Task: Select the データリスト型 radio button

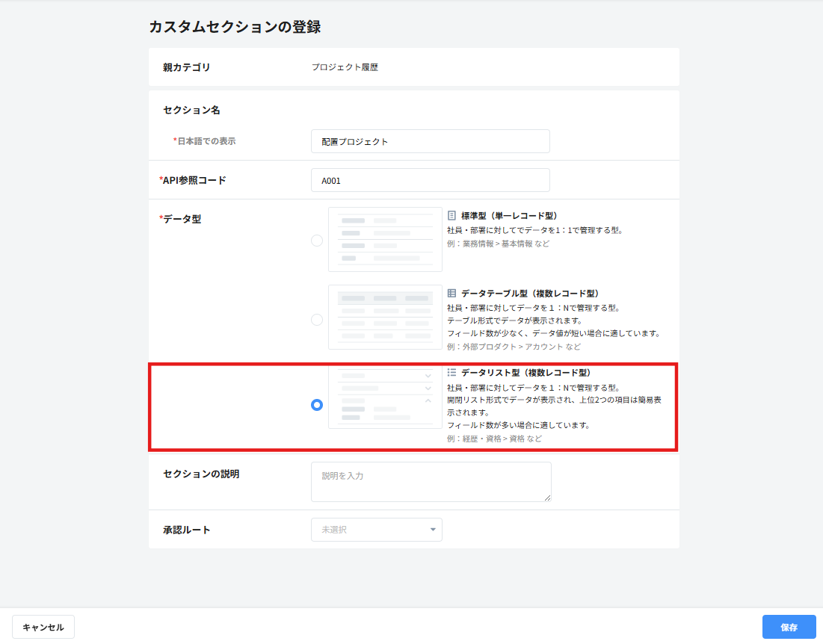Action: 316,405
